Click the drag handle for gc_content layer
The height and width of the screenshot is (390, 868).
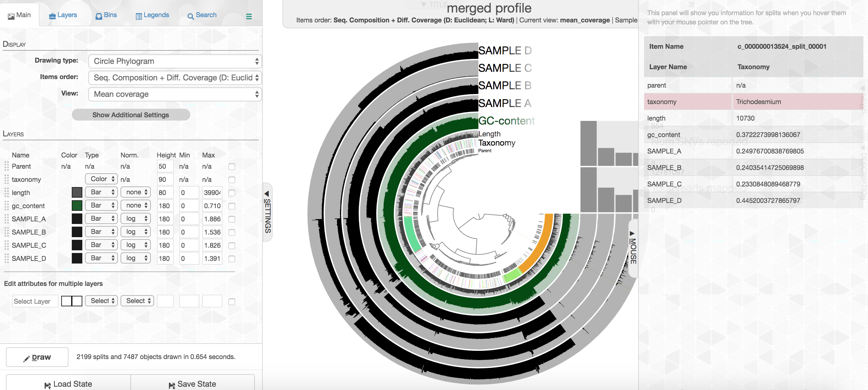[x=6, y=206]
